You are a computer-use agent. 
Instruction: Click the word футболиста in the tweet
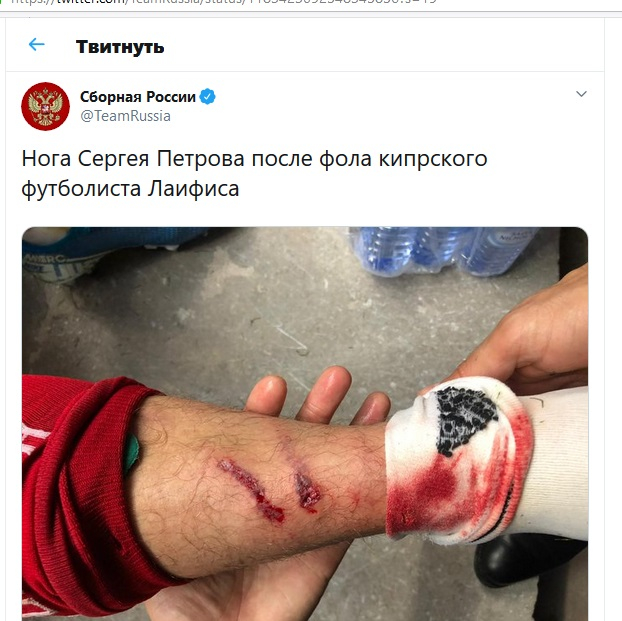[81, 189]
